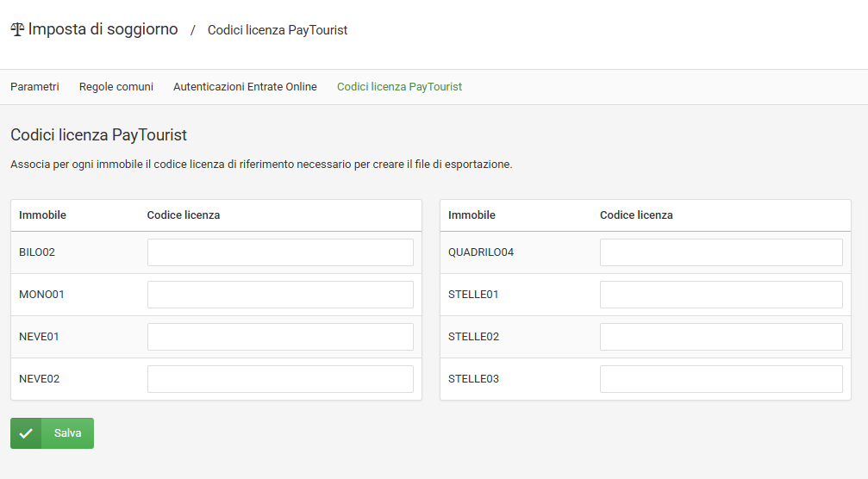Click the description text starting with Associa

click(x=261, y=165)
